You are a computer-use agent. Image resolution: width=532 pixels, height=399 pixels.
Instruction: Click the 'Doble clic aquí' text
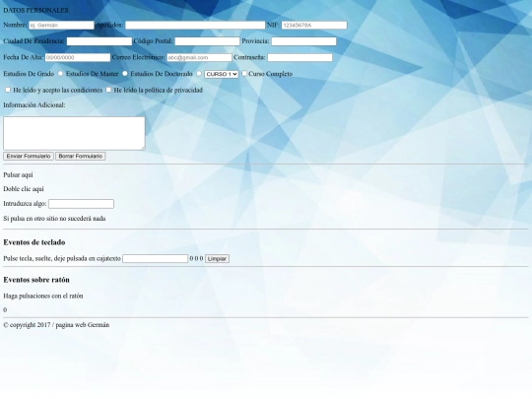24,189
